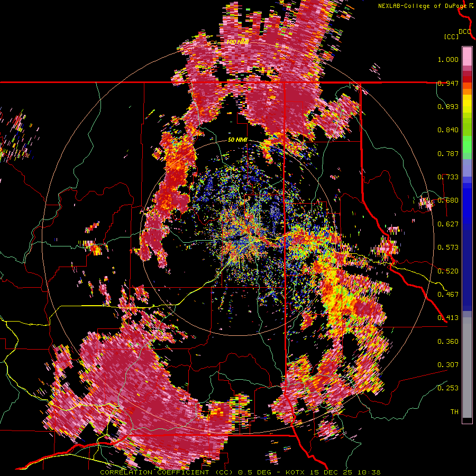This screenshot has width=476, height=476.
Task: Click the 0.840 scale label
Action: [448, 130]
